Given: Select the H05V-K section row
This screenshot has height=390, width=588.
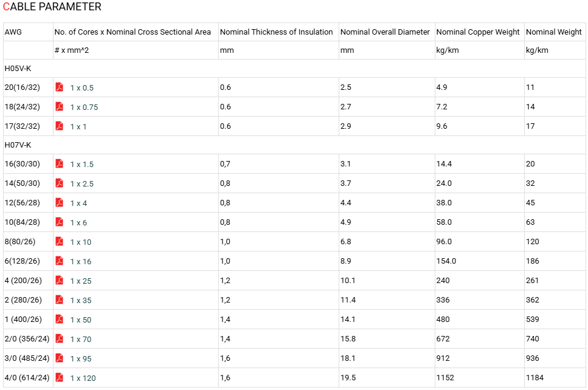Looking at the screenshot, I should [x=294, y=69].
